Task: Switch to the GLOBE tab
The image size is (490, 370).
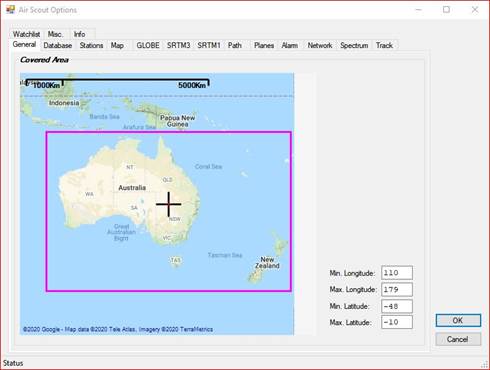Action: click(x=148, y=45)
